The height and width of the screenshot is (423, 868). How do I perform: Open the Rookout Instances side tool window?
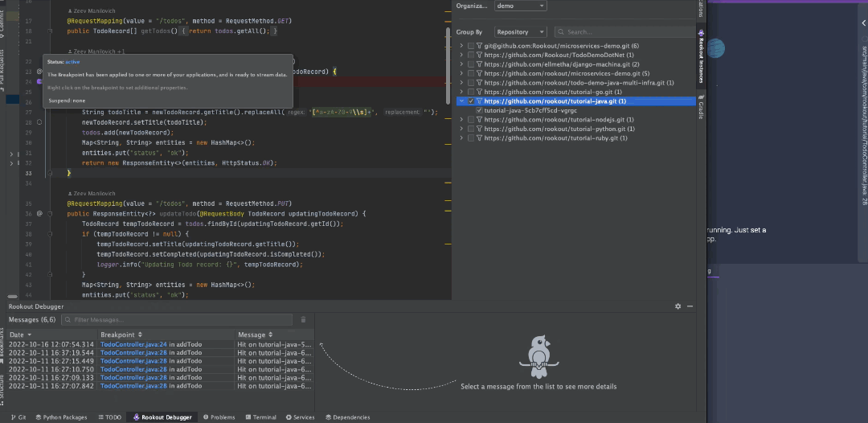point(701,56)
